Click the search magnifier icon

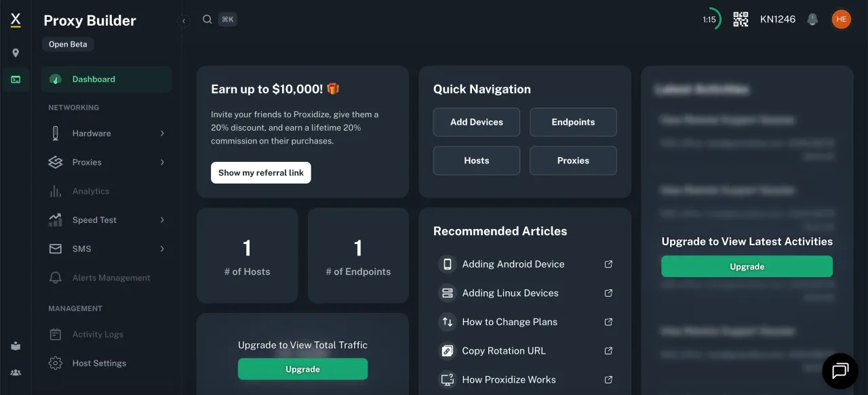(208, 20)
